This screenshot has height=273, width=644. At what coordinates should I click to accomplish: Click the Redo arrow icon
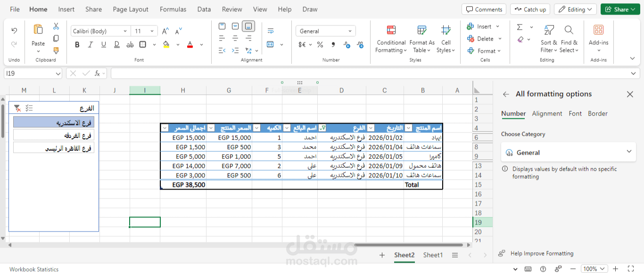pyautogui.click(x=14, y=44)
